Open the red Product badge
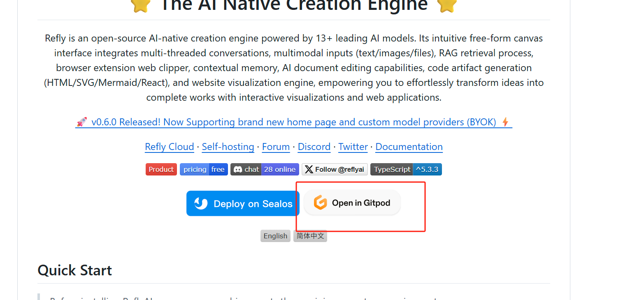This screenshot has height=300, width=644. coord(161,169)
